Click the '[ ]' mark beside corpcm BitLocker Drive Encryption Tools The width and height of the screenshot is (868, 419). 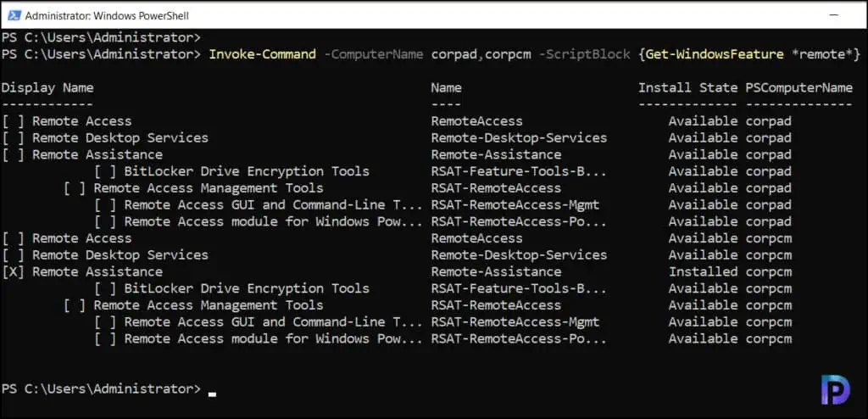(x=105, y=288)
